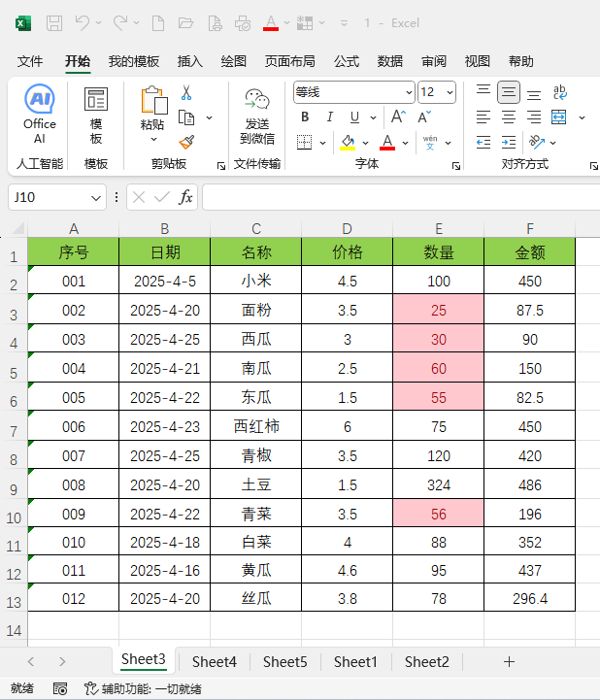Increase font size with larger A icon
600x700 pixels.
[x=398, y=117]
